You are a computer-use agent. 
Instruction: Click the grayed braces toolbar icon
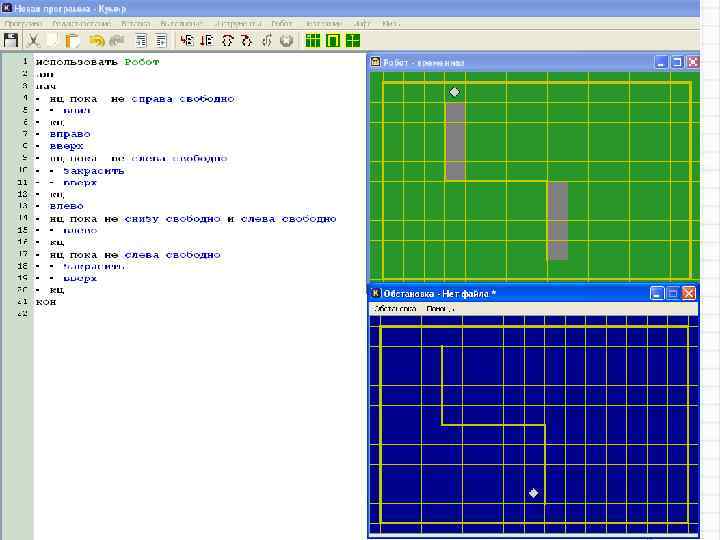pyautogui.click(x=267, y=40)
